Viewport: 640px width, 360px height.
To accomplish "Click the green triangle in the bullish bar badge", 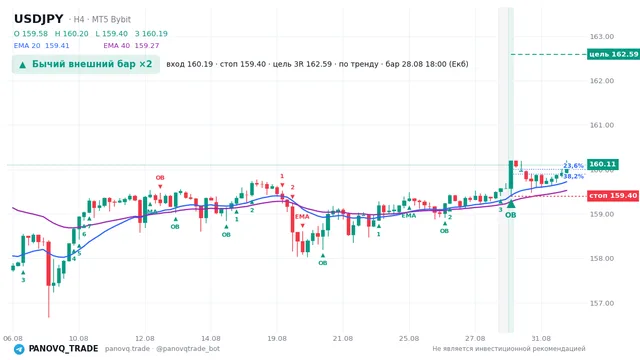I will pos(22,64).
